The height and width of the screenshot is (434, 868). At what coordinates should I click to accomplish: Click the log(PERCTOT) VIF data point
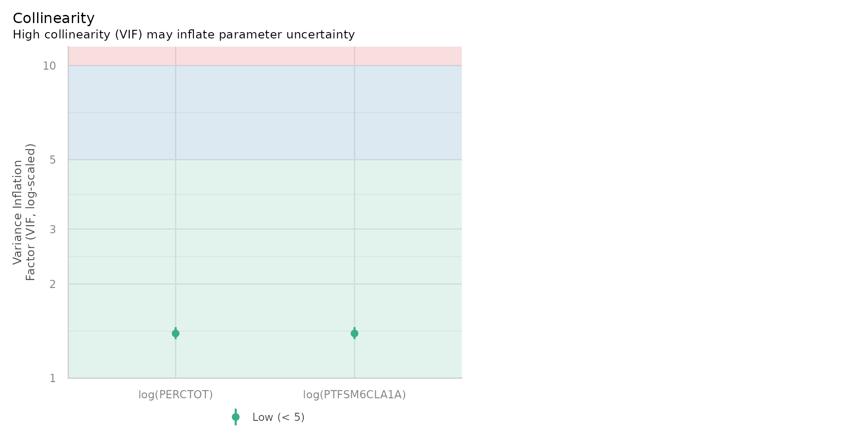(175, 334)
